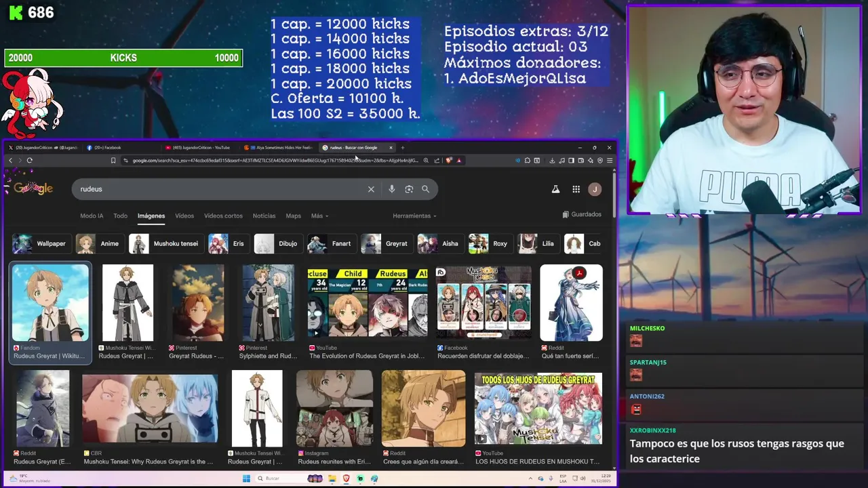
Task: Click the magnifier search button
Action: tap(425, 189)
